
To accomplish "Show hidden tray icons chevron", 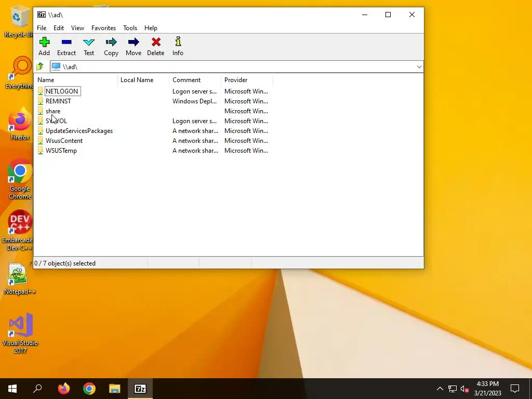I will point(440,389).
